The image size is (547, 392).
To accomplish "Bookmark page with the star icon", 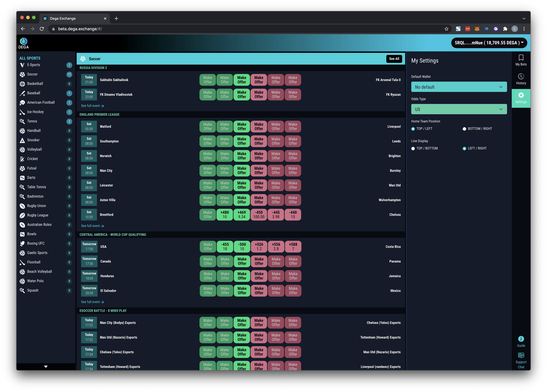I will 446,29.
